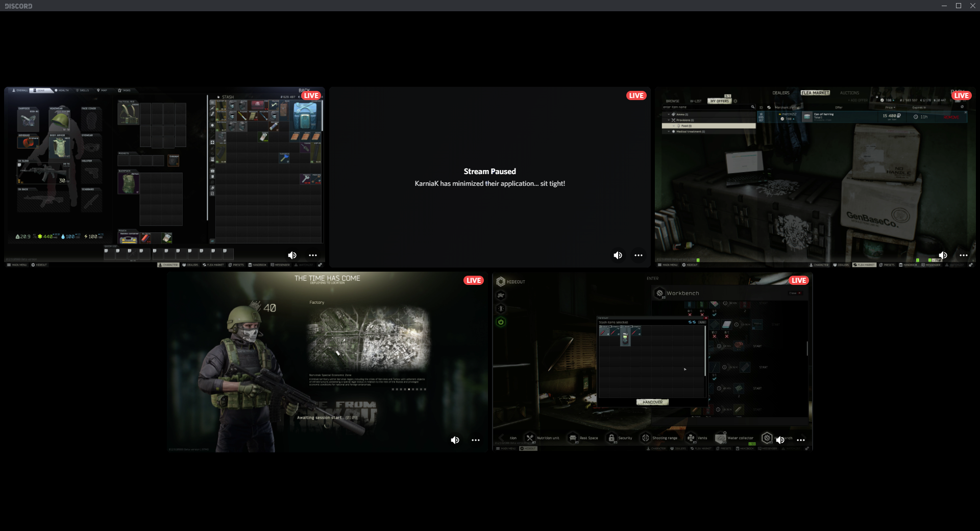Click the Discord logo in title bar
The image size is (980, 531).
[18, 6]
